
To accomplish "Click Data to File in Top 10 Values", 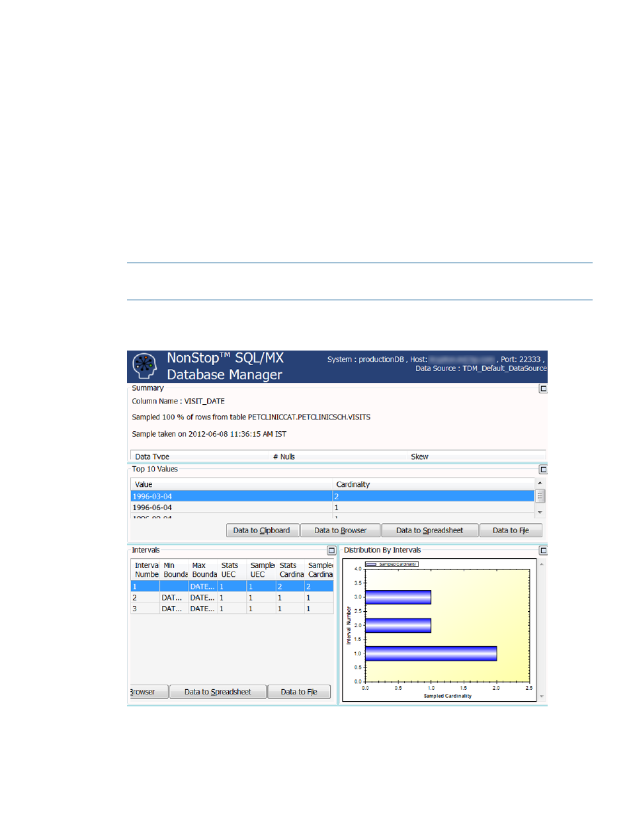I will (511, 530).
